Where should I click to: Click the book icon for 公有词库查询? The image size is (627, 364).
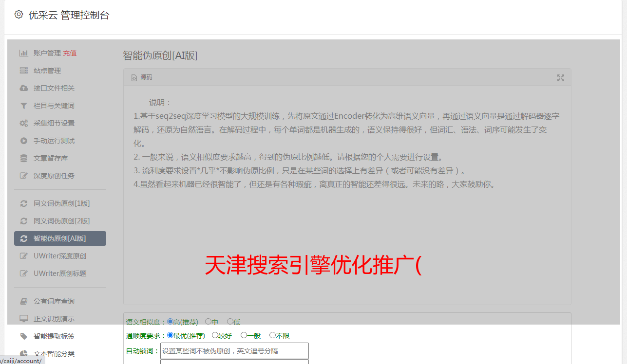click(x=23, y=301)
